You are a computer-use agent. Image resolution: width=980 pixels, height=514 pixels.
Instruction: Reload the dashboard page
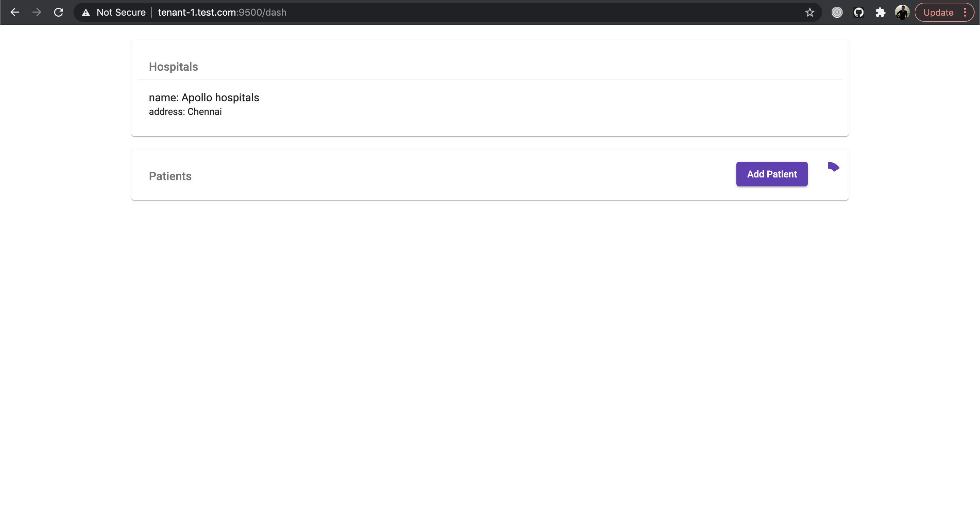tap(59, 12)
